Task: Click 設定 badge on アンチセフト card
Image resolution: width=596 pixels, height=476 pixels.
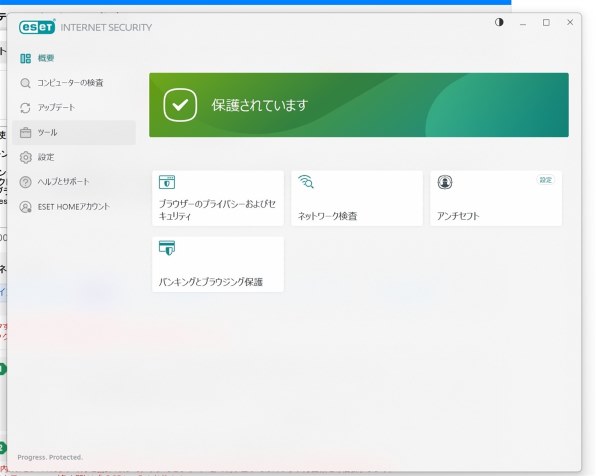Action: pos(545,180)
